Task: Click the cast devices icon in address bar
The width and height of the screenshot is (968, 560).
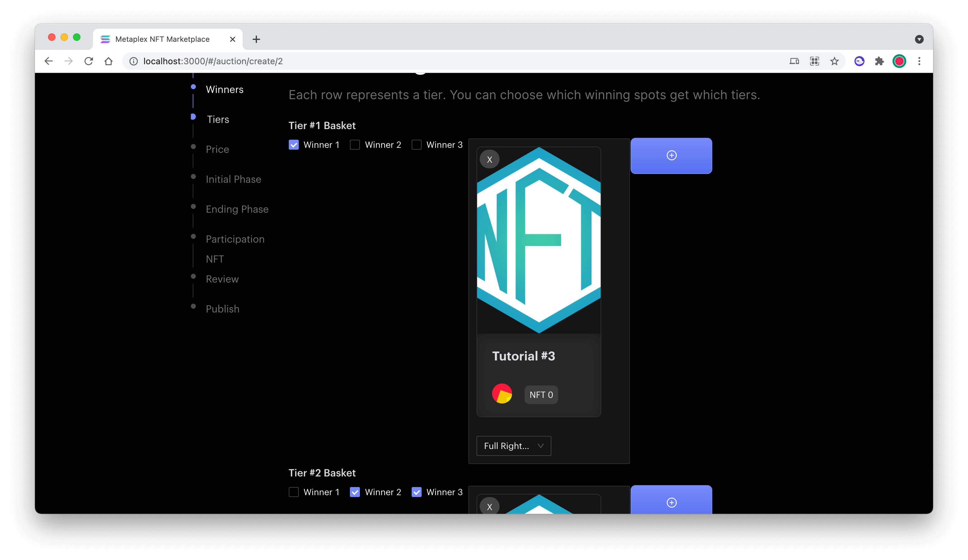Action: pos(794,61)
